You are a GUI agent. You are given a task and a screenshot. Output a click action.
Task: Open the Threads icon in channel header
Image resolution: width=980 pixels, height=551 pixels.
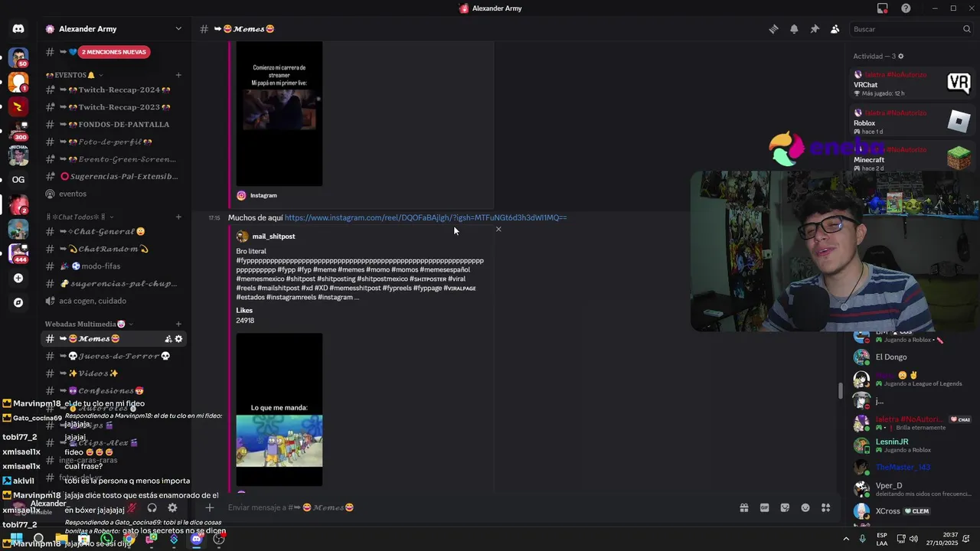click(773, 29)
